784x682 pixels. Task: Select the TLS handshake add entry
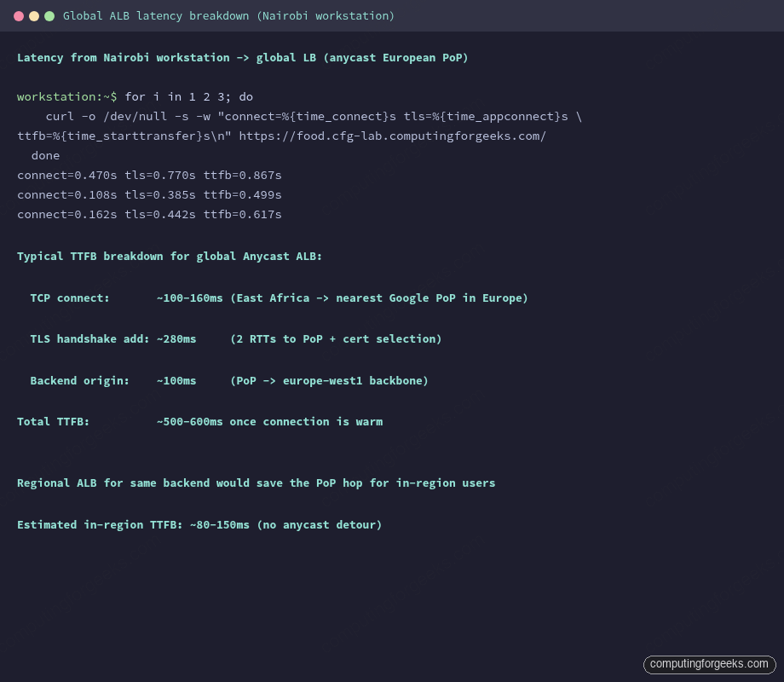tap(234, 338)
